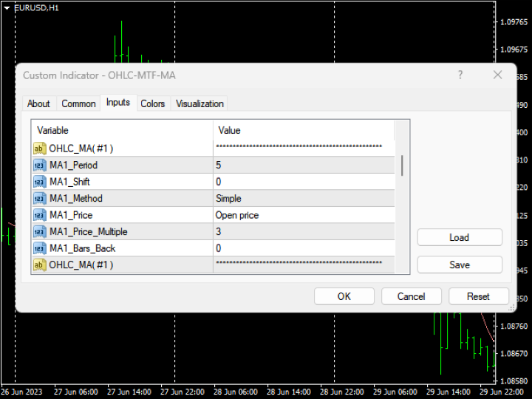532x399 pixels.
Task: Click the numeric icon beside MA1_Price
Action: tap(40, 215)
